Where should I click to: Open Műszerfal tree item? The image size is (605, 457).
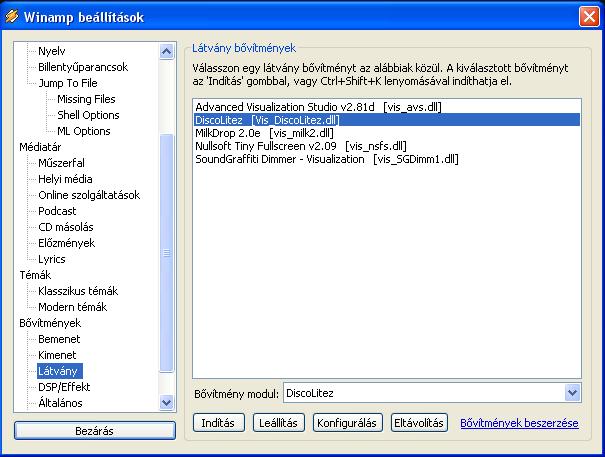pos(61,163)
